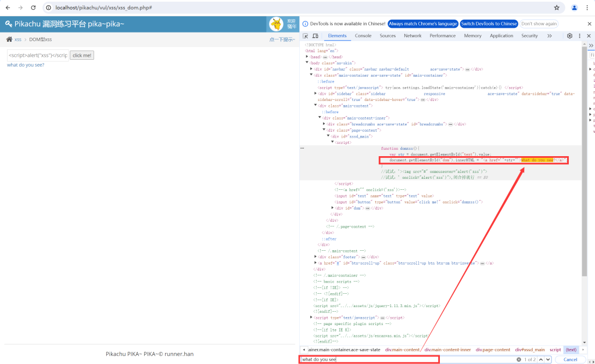595x364 pixels.
Task: Click the 'click me!' button
Action: 82,55
